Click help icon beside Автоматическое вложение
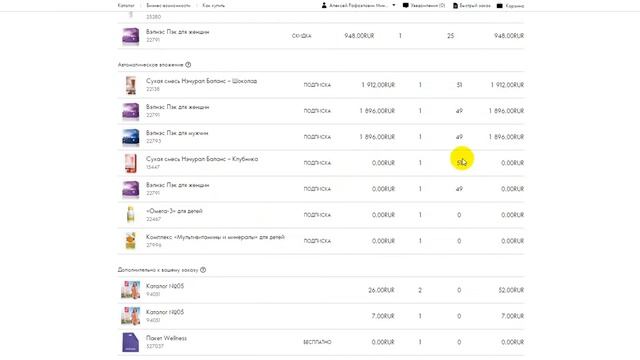Screen dimensions: 640x360 (x=188, y=64)
